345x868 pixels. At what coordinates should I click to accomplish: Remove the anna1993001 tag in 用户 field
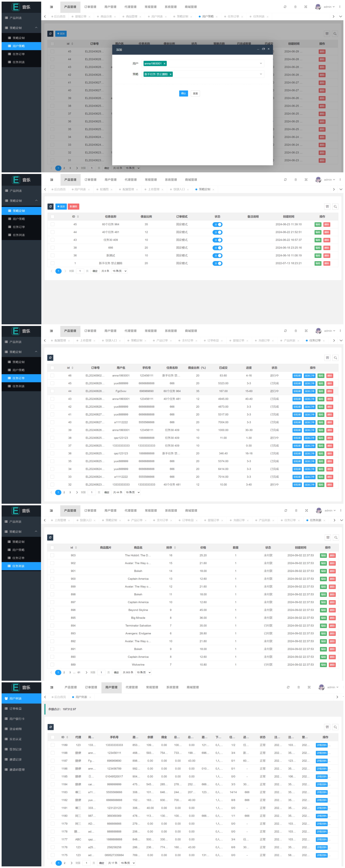pos(164,64)
